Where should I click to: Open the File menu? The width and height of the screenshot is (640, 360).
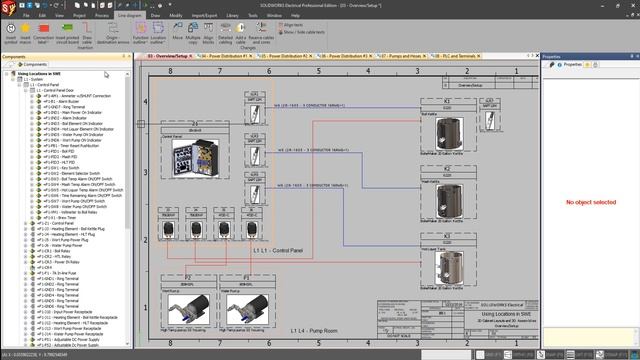point(26,16)
